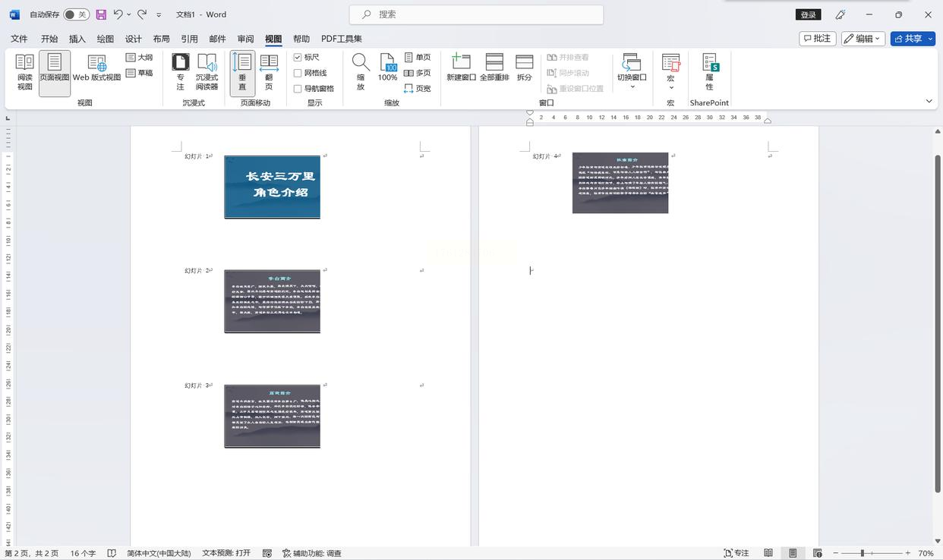Click the vertical scrollbar thumb
The width and height of the screenshot is (943, 560).
[938, 325]
